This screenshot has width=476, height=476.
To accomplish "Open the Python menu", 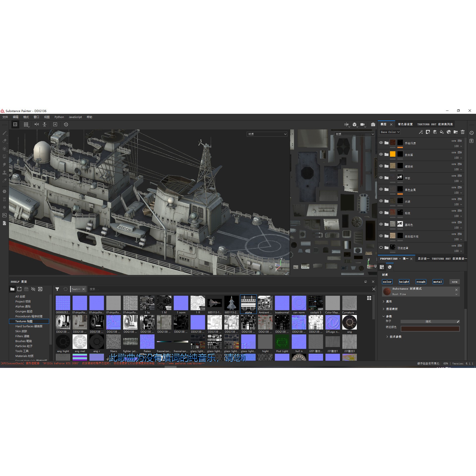I will (x=59, y=117).
